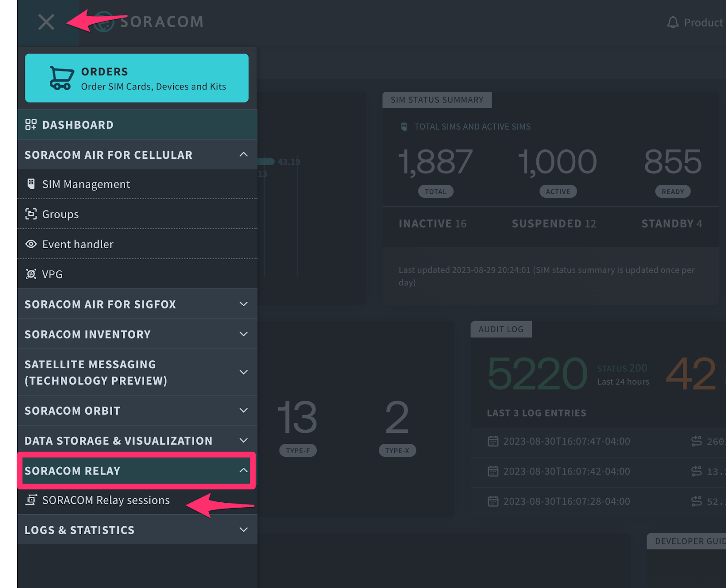Click the Event handler eye icon
The image size is (726, 588).
(31, 244)
